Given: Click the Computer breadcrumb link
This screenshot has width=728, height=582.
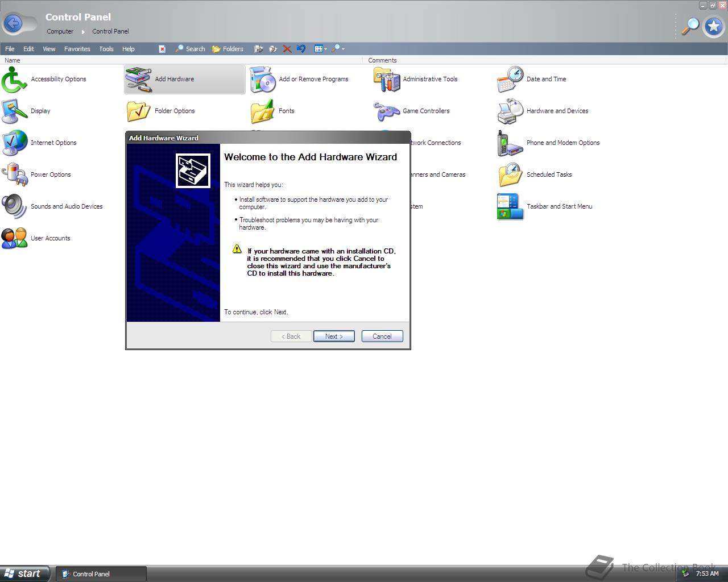Looking at the screenshot, I should pos(60,31).
